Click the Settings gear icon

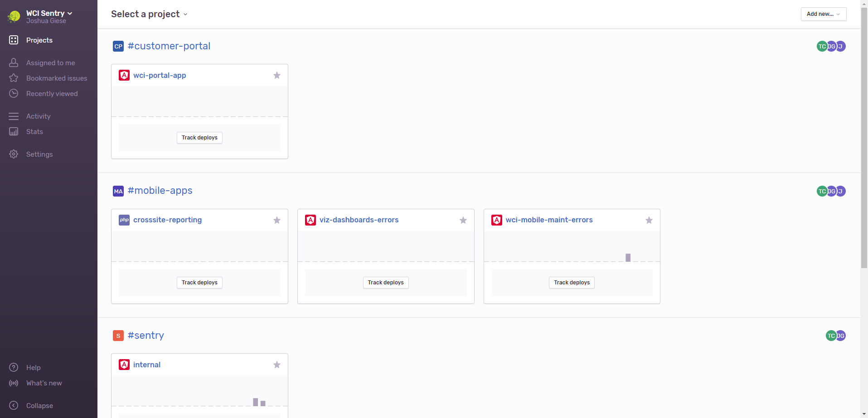pyautogui.click(x=14, y=154)
